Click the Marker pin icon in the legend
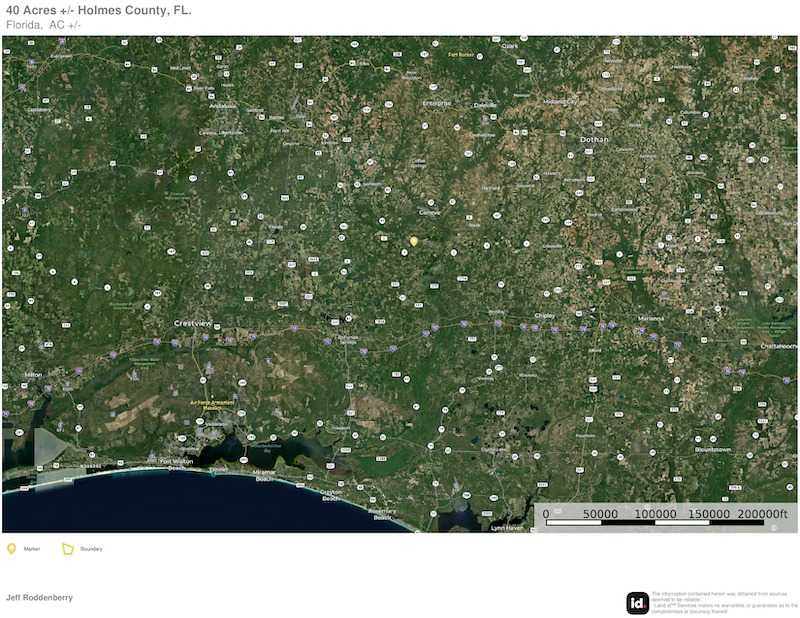This screenshot has width=800, height=618. click(11, 549)
